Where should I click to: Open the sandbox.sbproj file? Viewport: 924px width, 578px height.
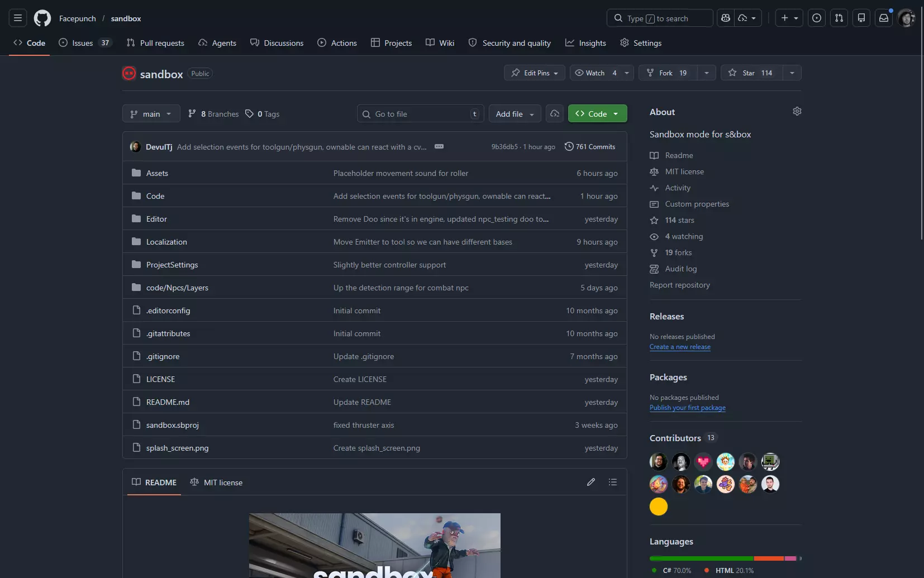[173, 425]
